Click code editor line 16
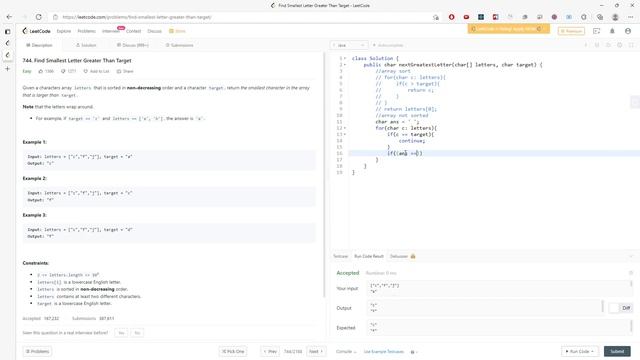Image resolution: width=640 pixels, height=360 pixels. point(494,153)
